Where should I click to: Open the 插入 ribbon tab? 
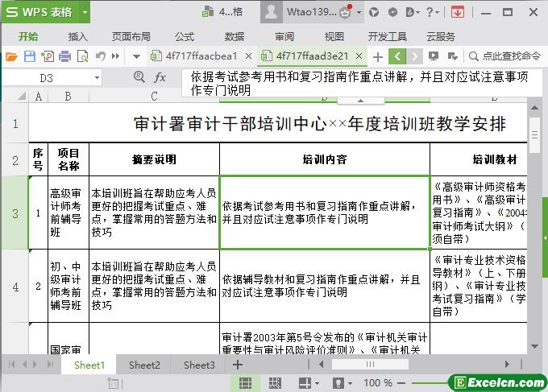point(77,37)
